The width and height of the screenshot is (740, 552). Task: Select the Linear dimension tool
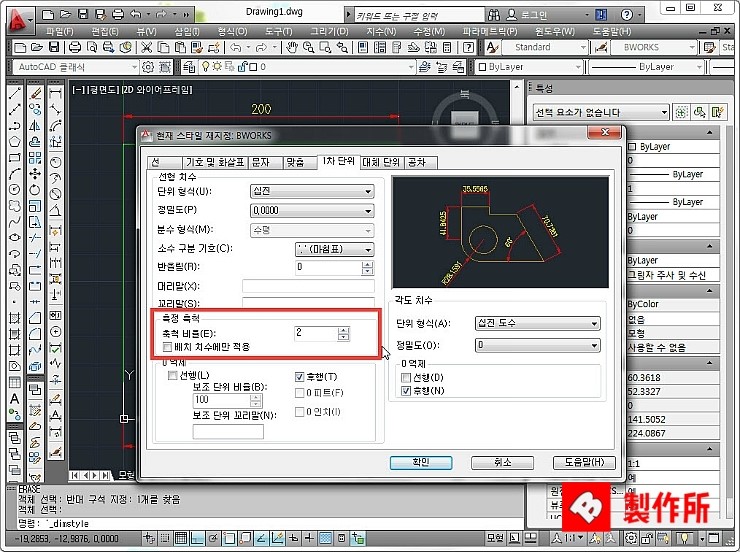[55, 93]
